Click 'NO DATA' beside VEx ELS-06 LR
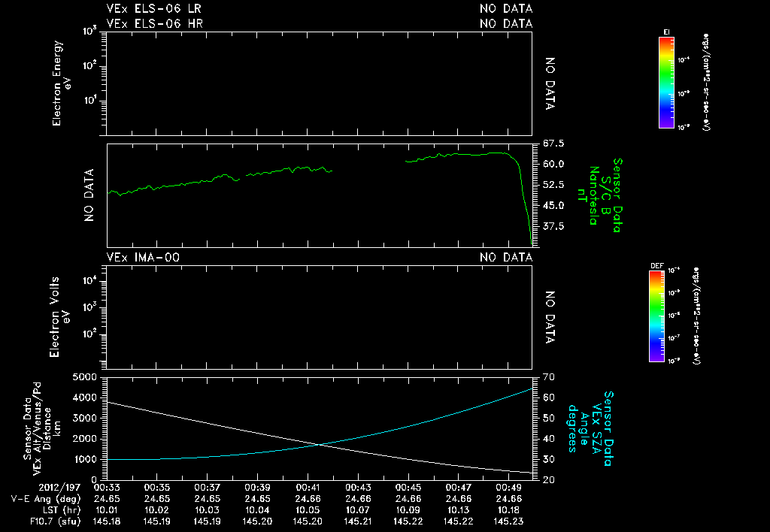The width and height of the screenshot is (770, 532). coord(506,9)
